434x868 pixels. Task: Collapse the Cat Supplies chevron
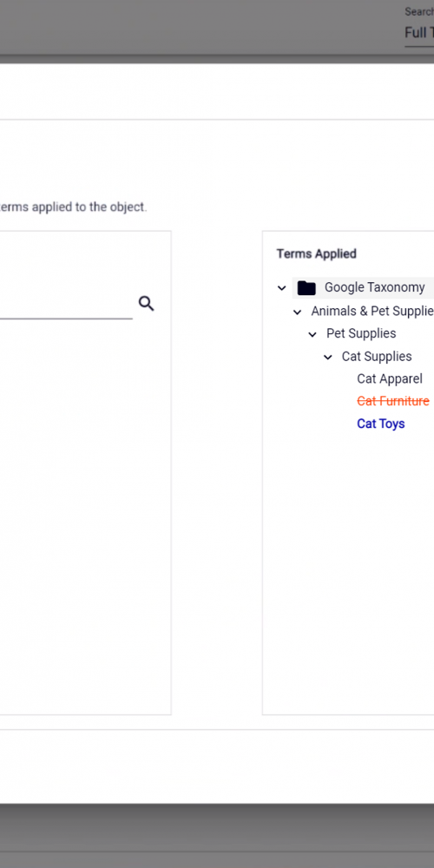[328, 357]
